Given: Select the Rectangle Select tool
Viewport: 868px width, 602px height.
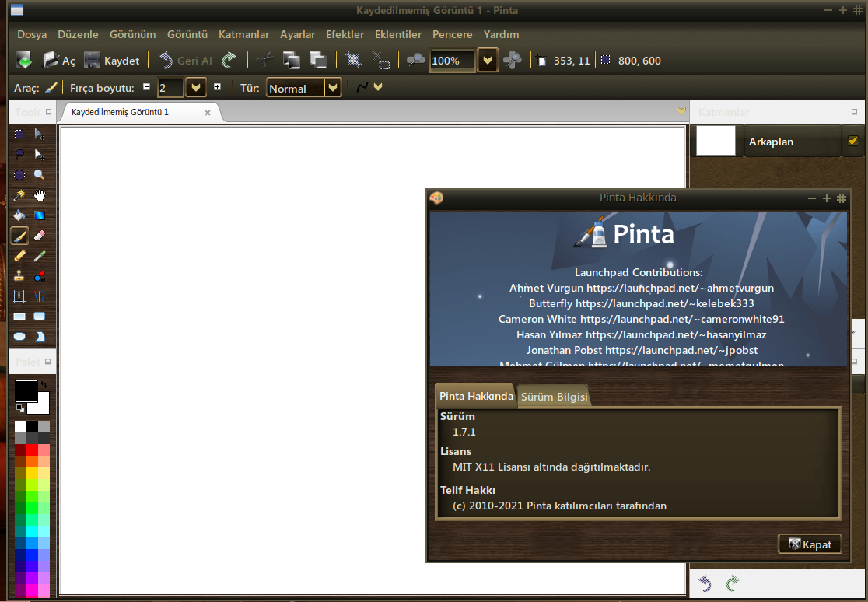Looking at the screenshot, I should tap(19, 134).
